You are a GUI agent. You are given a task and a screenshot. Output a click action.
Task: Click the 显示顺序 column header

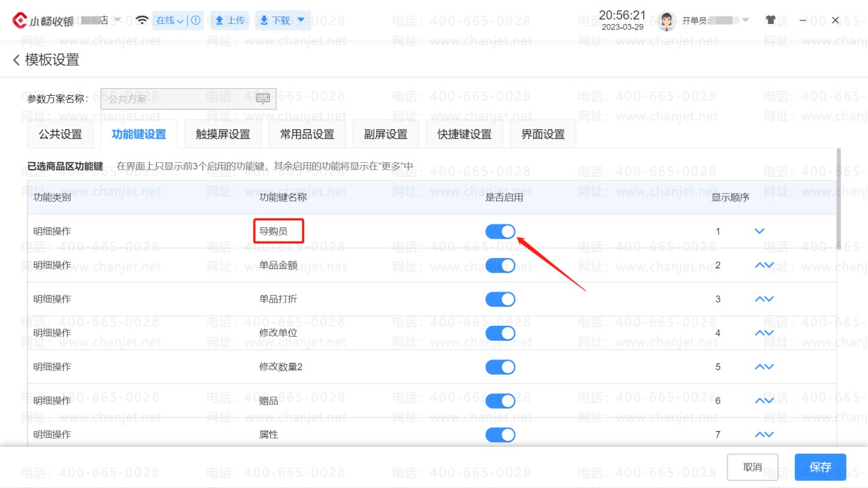(x=730, y=198)
